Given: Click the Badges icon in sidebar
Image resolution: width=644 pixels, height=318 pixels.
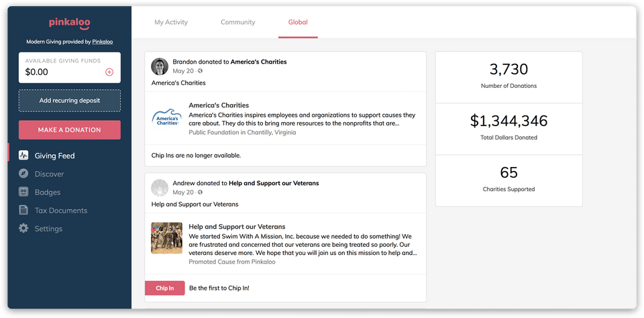Looking at the screenshot, I should point(23,192).
